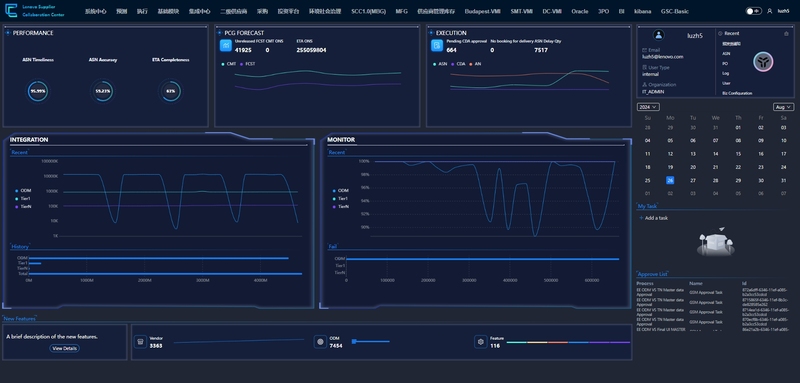The width and height of the screenshot is (800, 383).
Task: Click the Vendor icon next to 3363
Action: [x=140, y=342]
